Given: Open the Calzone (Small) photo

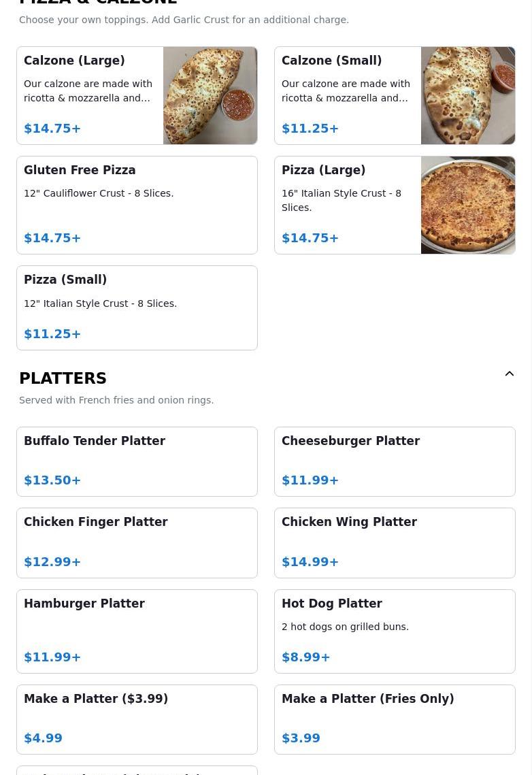Looking at the screenshot, I should pos(468,95).
